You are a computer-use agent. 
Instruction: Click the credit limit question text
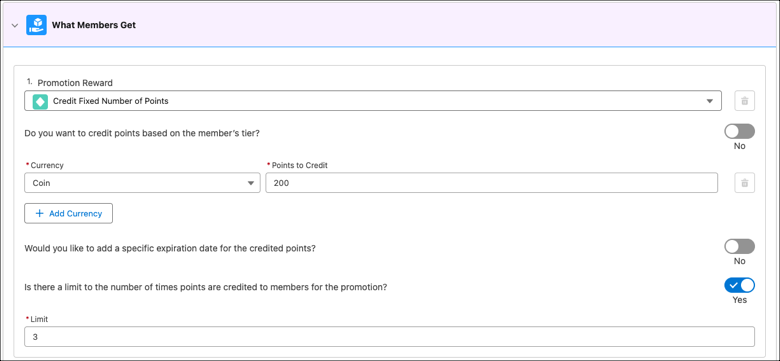tap(205, 287)
